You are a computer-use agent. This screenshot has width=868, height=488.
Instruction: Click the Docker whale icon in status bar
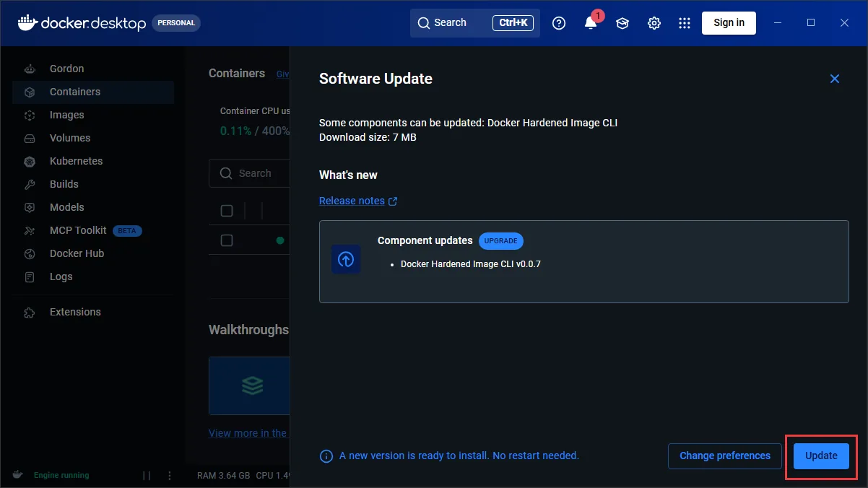point(17,475)
